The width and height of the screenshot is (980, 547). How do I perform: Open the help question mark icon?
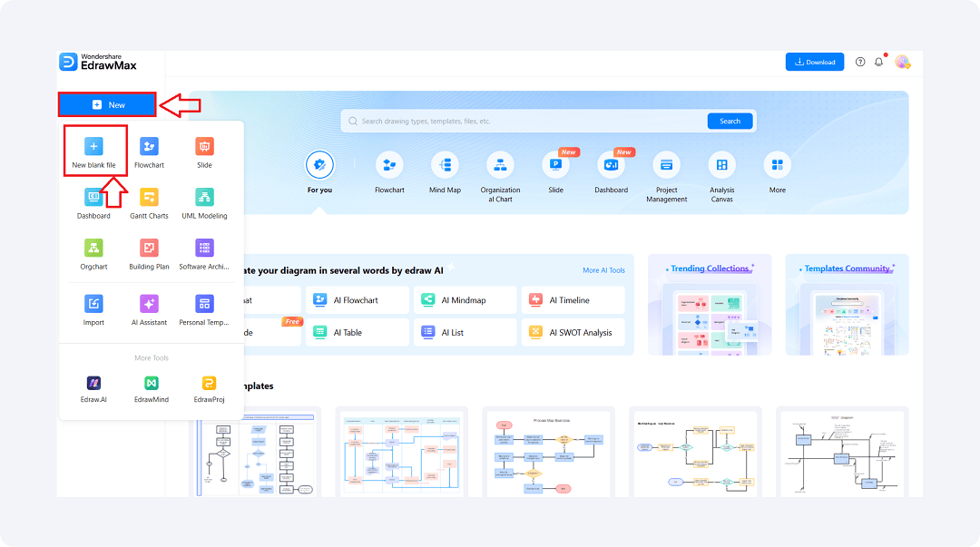(x=860, y=62)
